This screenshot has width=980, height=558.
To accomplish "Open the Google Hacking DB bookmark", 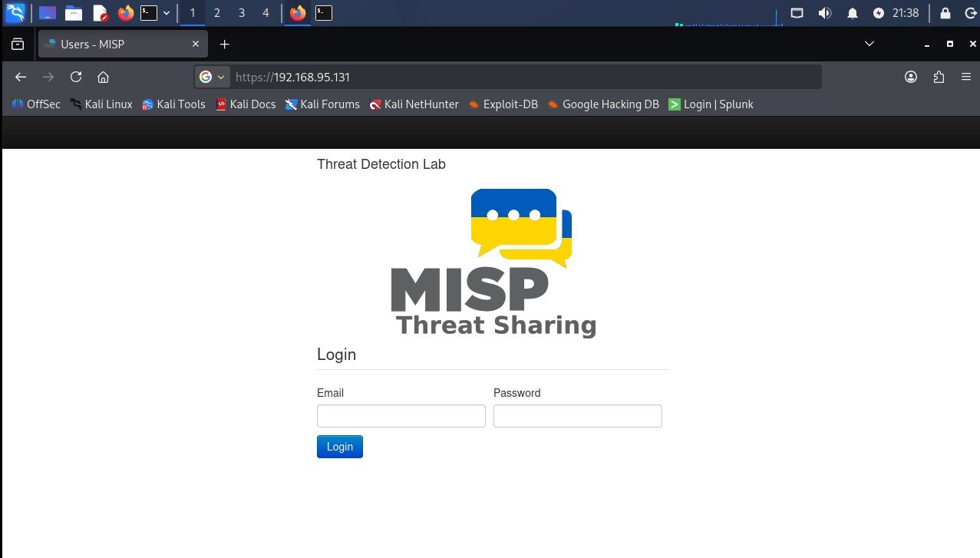I will (603, 104).
